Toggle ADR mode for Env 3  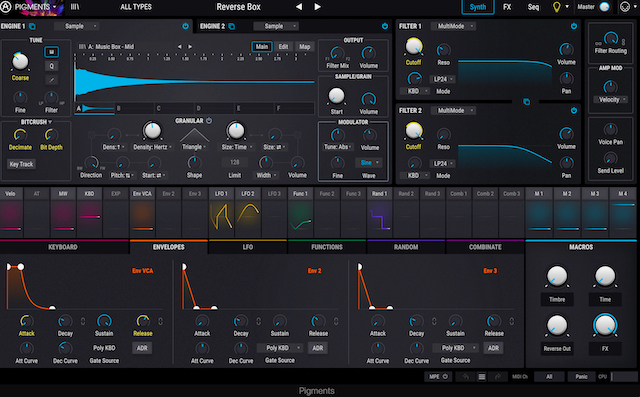493,348
